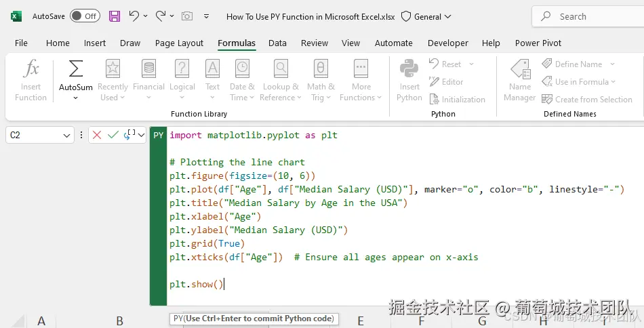644x328 pixels.
Task: Open the Recently Used functions menu
Action: tap(113, 79)
